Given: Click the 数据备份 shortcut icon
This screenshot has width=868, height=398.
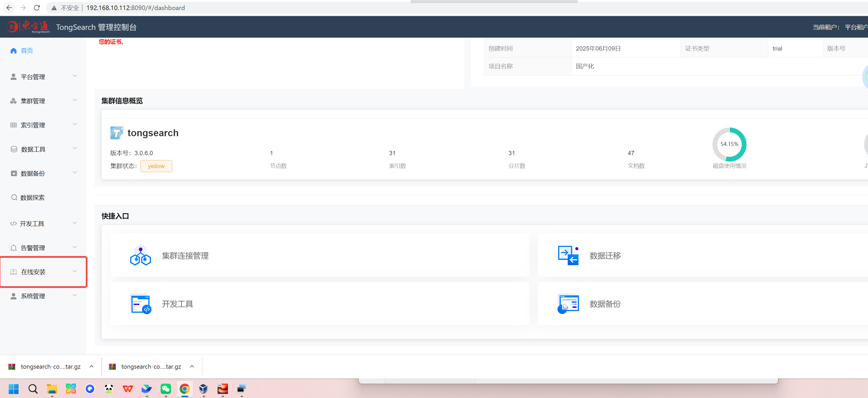Looking at the screenshot, I should [568, 304].
